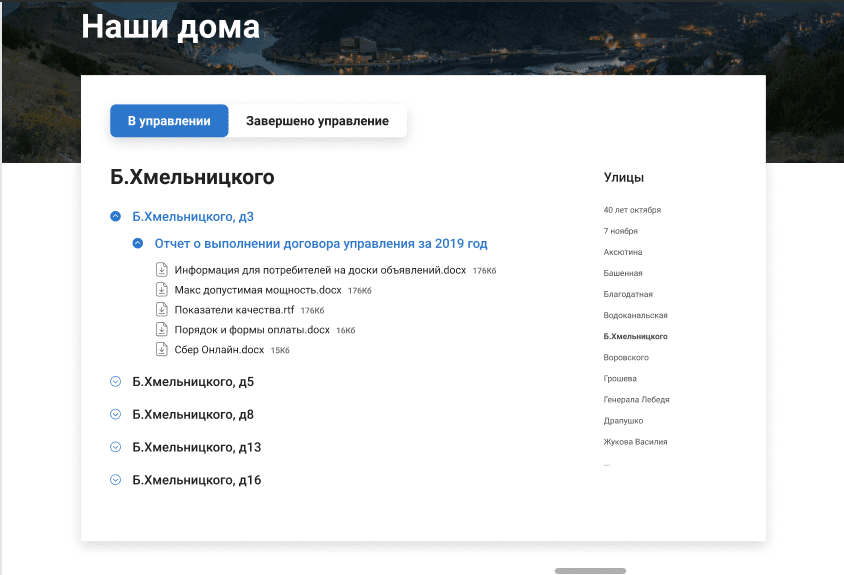The height and width of the screenshot is (575, 844).
Task: Click file icon beside Показатели качества.rtf
Action: tap(162, 310)
